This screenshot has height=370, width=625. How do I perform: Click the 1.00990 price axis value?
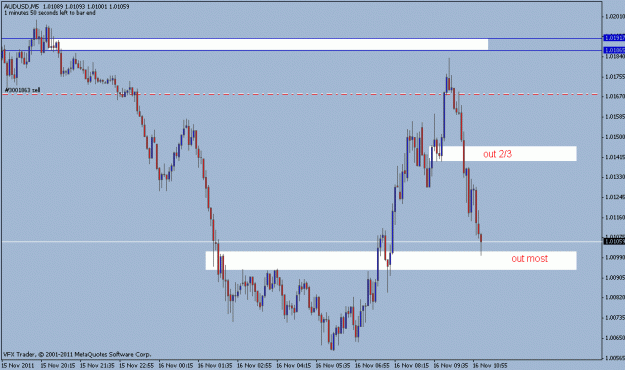(615, 258)
